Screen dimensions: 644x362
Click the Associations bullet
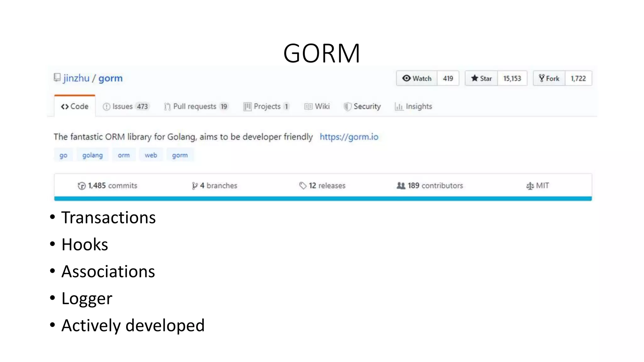tap(108, 271)
